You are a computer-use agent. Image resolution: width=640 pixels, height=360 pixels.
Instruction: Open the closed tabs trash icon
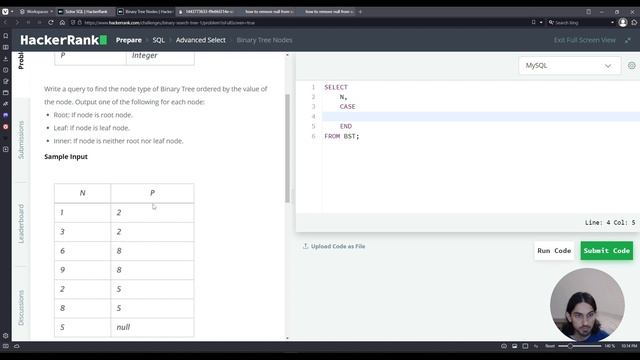589,11
